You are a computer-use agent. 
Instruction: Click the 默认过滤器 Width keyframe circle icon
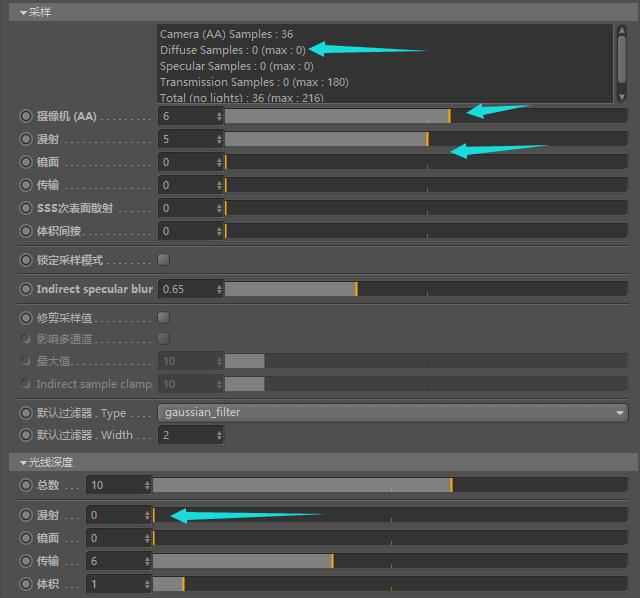[26, 435]
